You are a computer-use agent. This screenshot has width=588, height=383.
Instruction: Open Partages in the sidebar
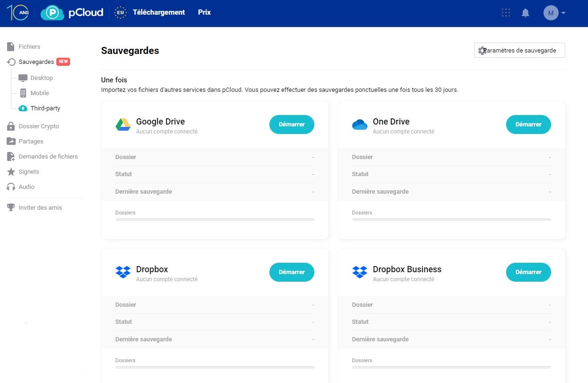click(x=31, y=141)
